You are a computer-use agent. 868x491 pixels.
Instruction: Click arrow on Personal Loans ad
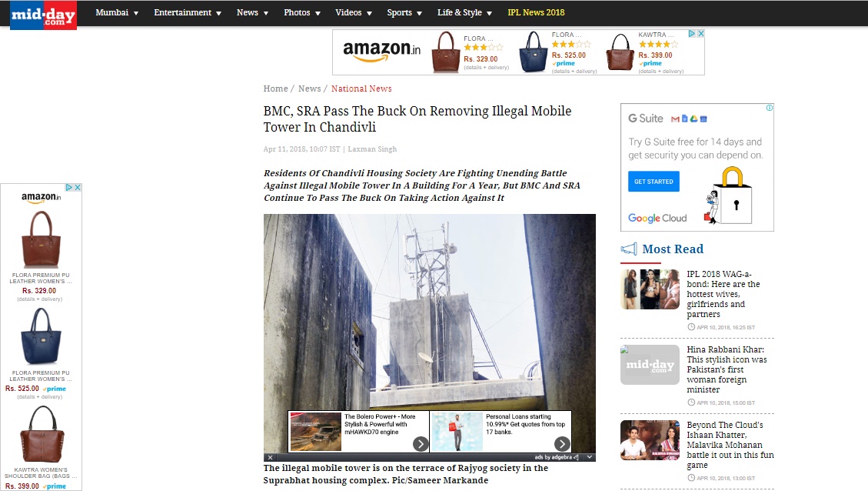pyautogui.click(x=562, y=443)
